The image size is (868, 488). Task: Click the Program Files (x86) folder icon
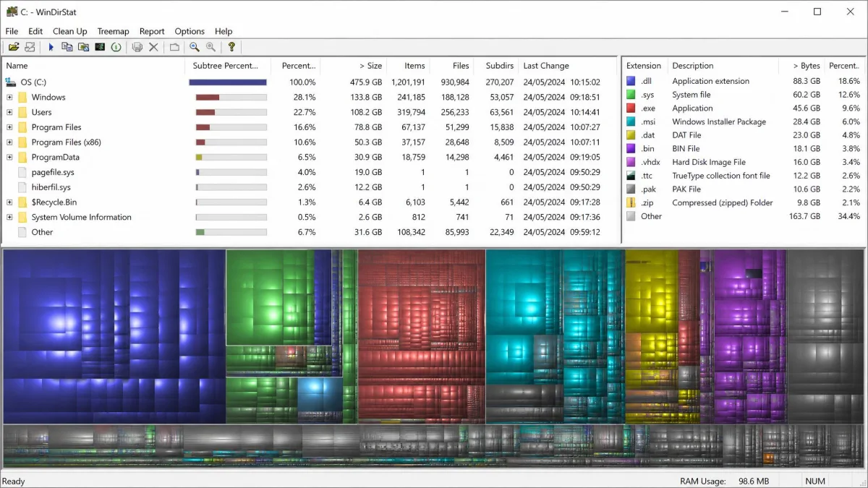pos(22,142)
